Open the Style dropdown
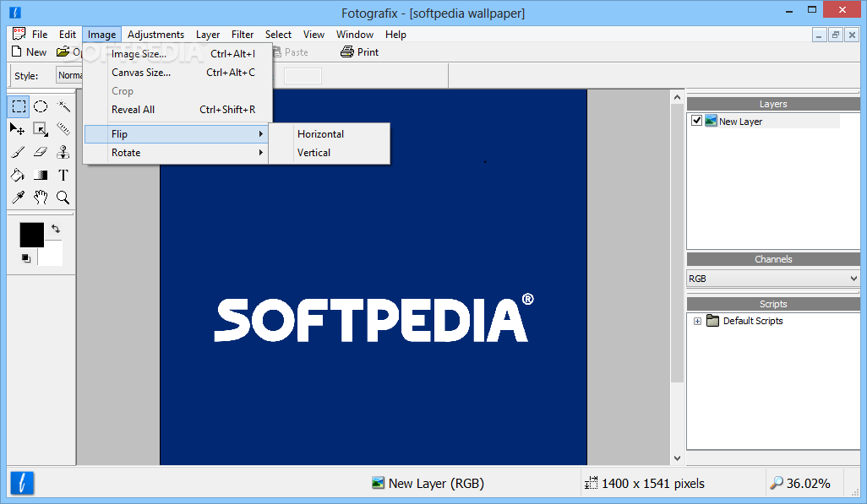867x504 pixels. click(69, 75)
